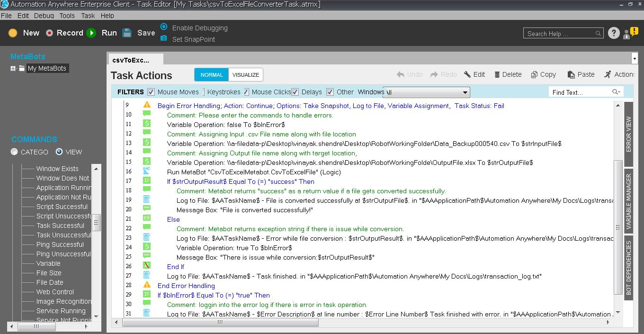Click the Find Text search field

pos(581,92)
